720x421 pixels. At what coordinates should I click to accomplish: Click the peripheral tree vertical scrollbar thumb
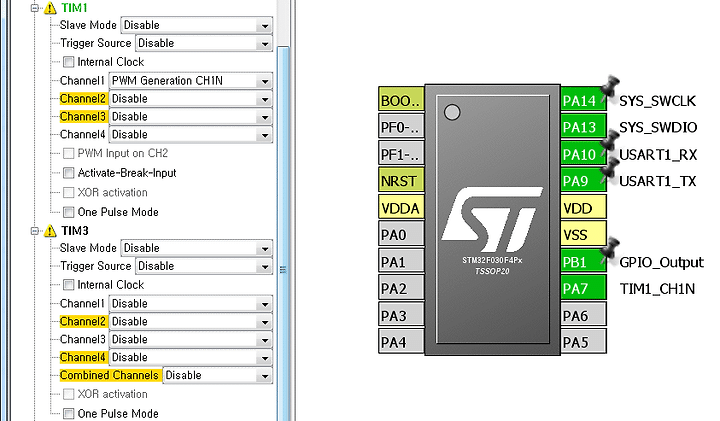point(283,233)
